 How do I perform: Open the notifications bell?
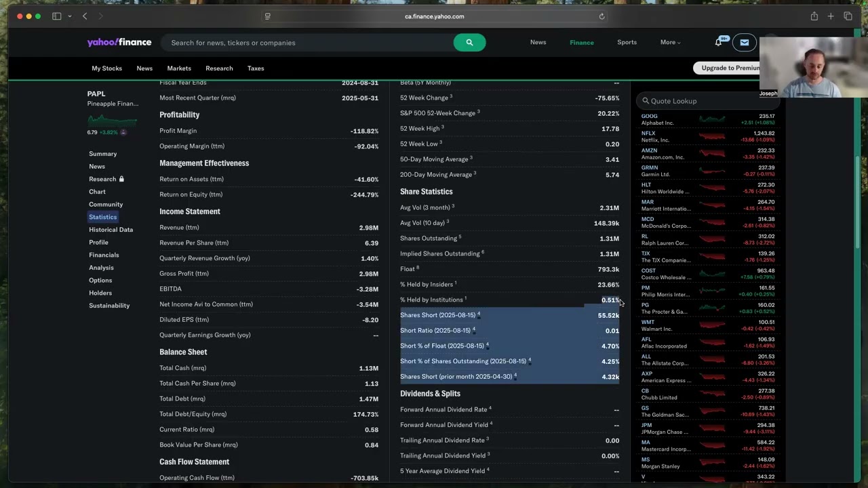[718, 42]
